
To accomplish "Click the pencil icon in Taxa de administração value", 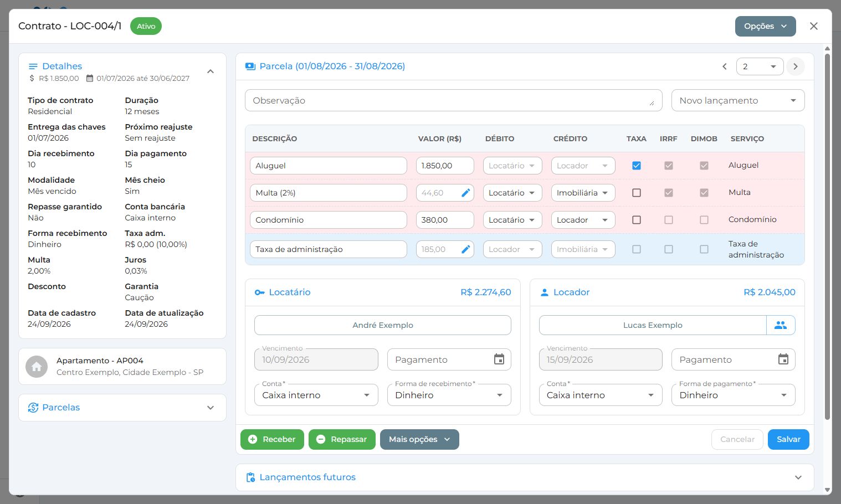I will pos(466,249).
